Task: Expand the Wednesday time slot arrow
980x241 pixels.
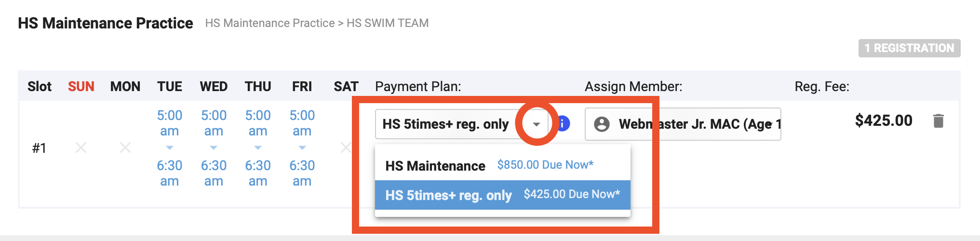Action: click(x=214, y=147)
